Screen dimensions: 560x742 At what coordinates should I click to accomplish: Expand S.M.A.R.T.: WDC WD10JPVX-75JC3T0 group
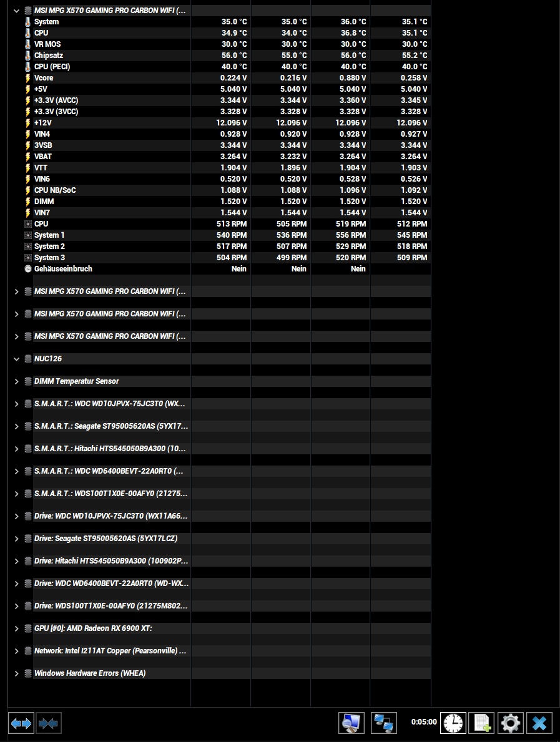click(x=17, y=404)
